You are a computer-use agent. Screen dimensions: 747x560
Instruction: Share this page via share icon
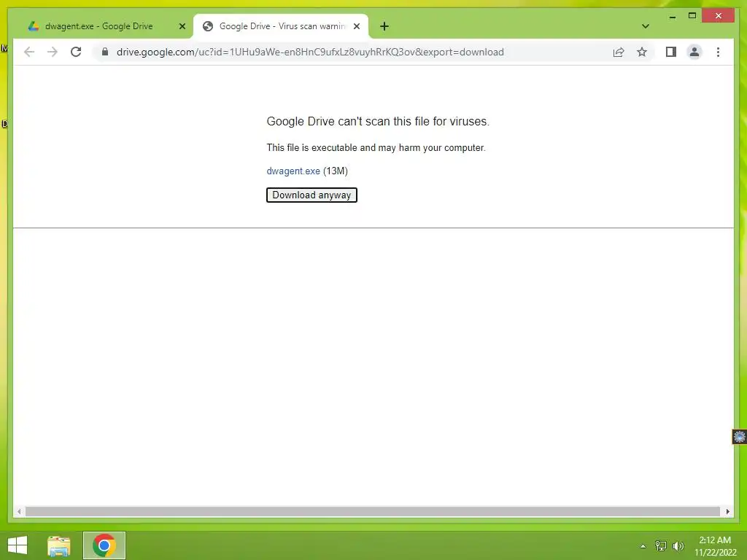(x=619, y=52)
